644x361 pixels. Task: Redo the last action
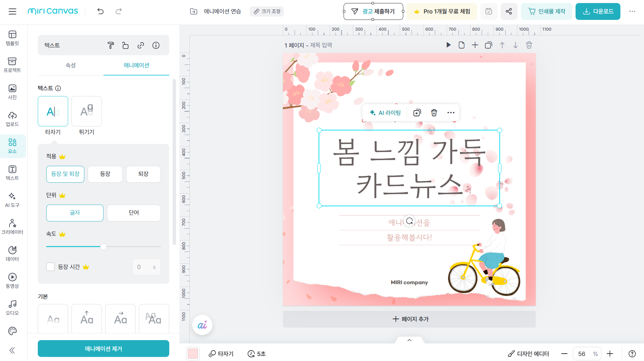[x=119, y=11]
